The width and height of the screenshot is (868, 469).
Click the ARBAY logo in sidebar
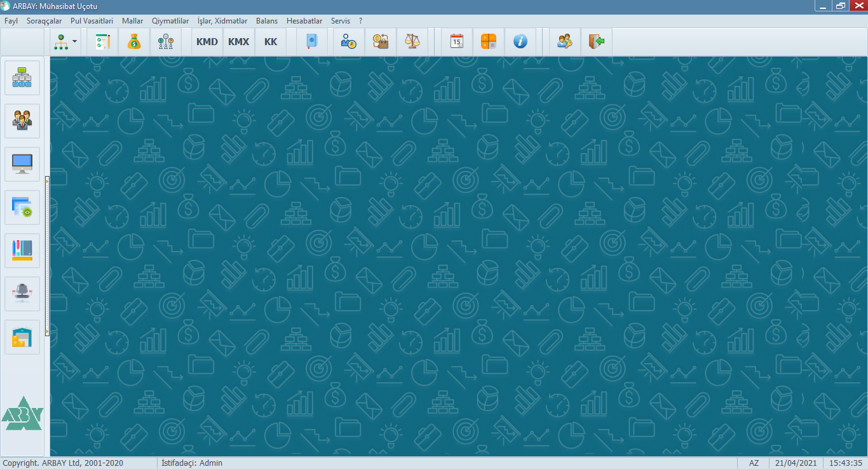[x=22, y=414]
